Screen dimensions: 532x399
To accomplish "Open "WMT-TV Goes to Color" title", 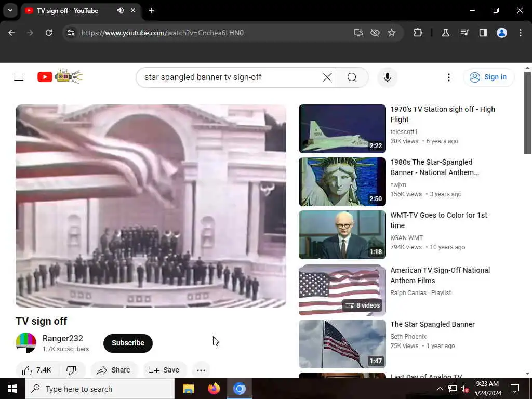I will coord(438,220).
